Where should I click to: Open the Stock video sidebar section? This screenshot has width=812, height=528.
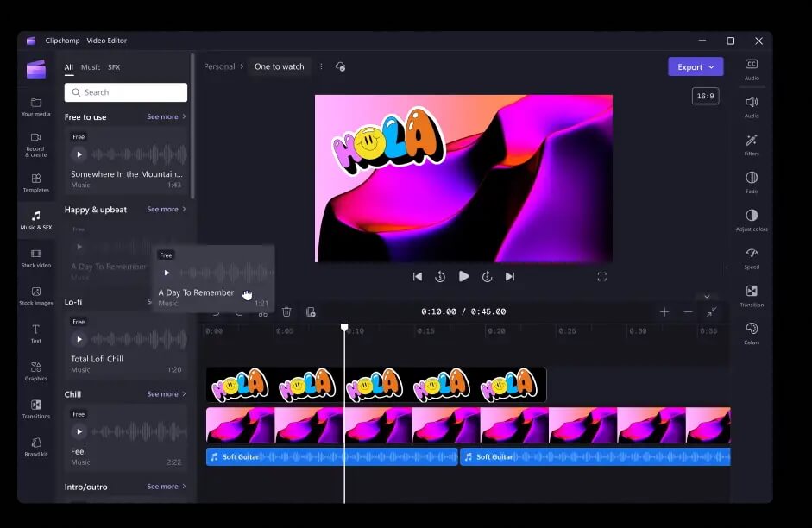pyautogui.click(x=35, y=258)
